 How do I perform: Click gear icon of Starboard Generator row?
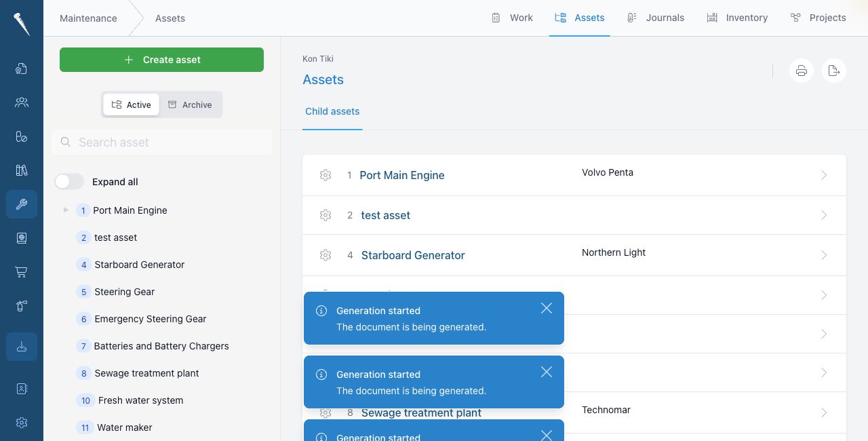[x=325, y=255]
